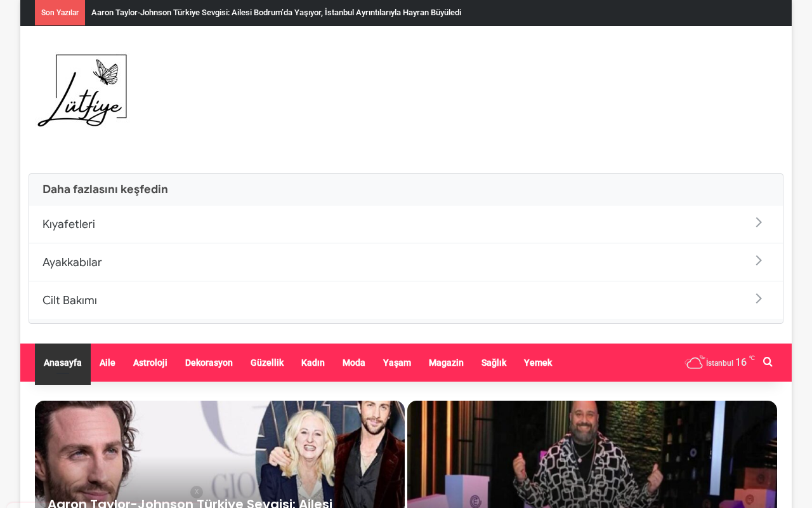Click the Lütfiye butterfly logo
This screenshot has height=508, width=812.
click(x=82, y=90)
